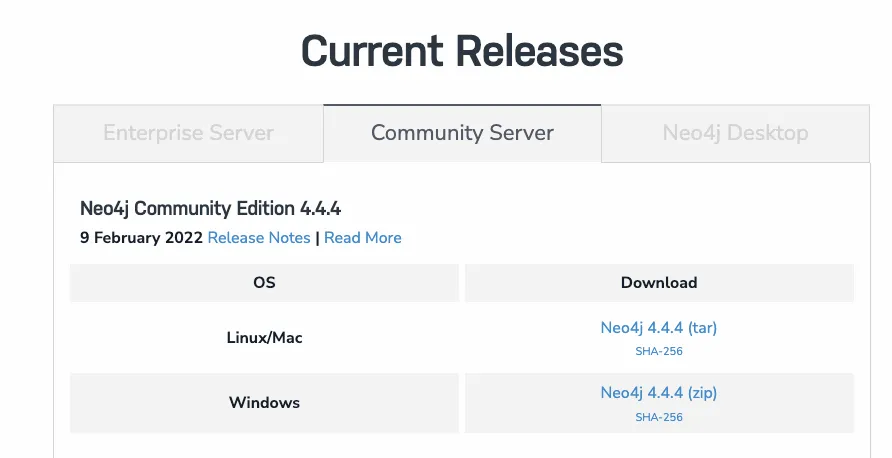The image size is (892, 458).
Task: Open SHA-256 link under the tar download
Action: click(x=658, y=351)
